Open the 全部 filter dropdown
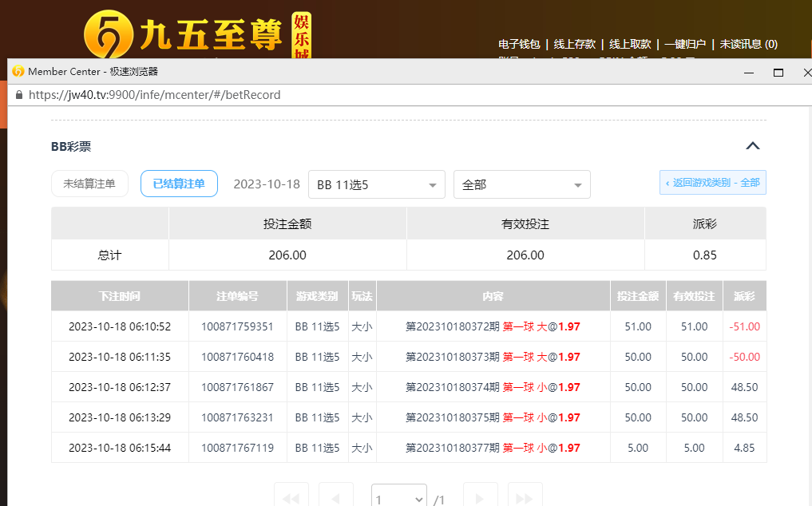The height and width of the screenshot is (506, 812). coord(521,184)
